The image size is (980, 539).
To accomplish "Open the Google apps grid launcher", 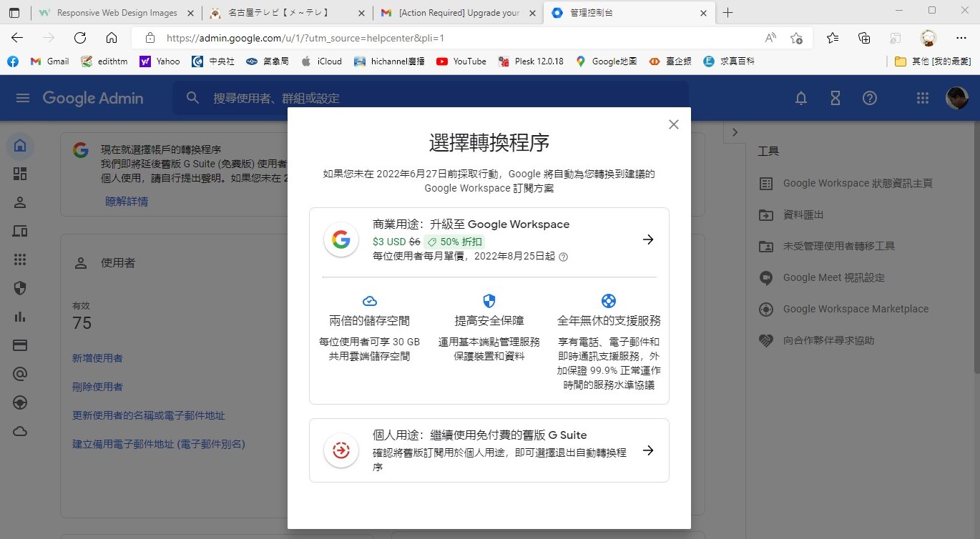I will coord(923,99).
